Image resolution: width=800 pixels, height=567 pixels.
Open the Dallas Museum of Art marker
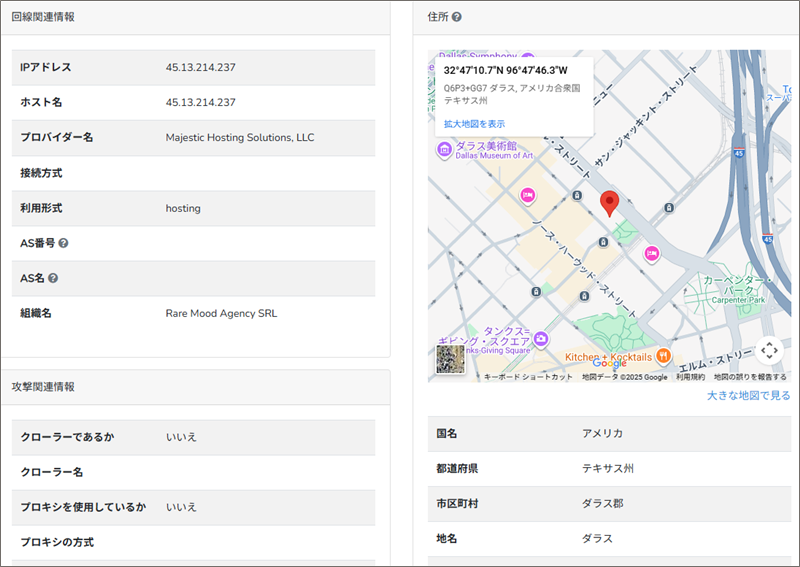[x=444, y=150]
